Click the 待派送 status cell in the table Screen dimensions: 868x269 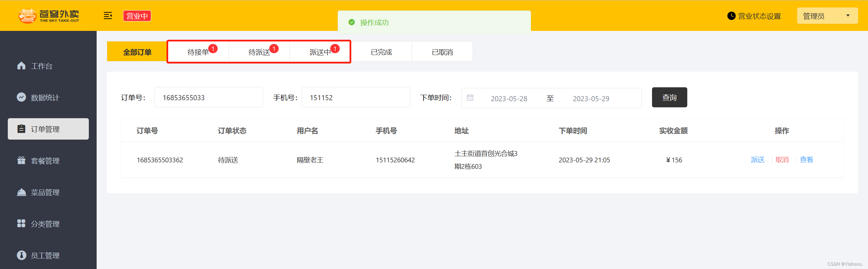(228, 160)
